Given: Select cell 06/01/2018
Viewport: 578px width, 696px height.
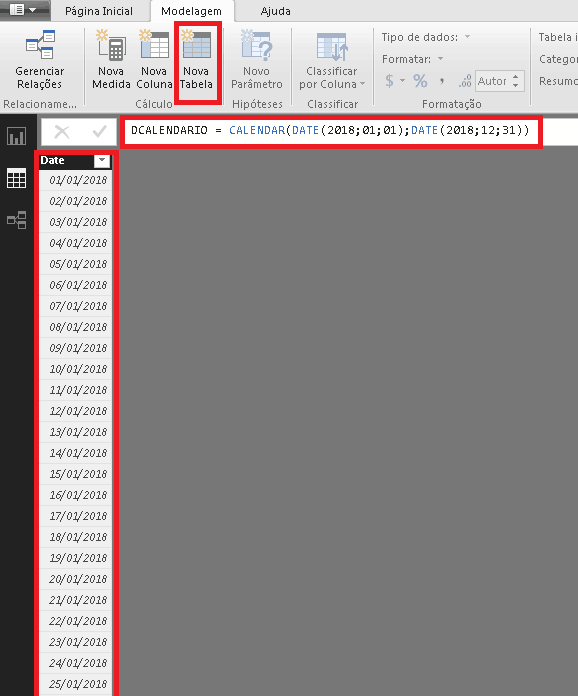Looking at the screenshot, I should [75, 285].
